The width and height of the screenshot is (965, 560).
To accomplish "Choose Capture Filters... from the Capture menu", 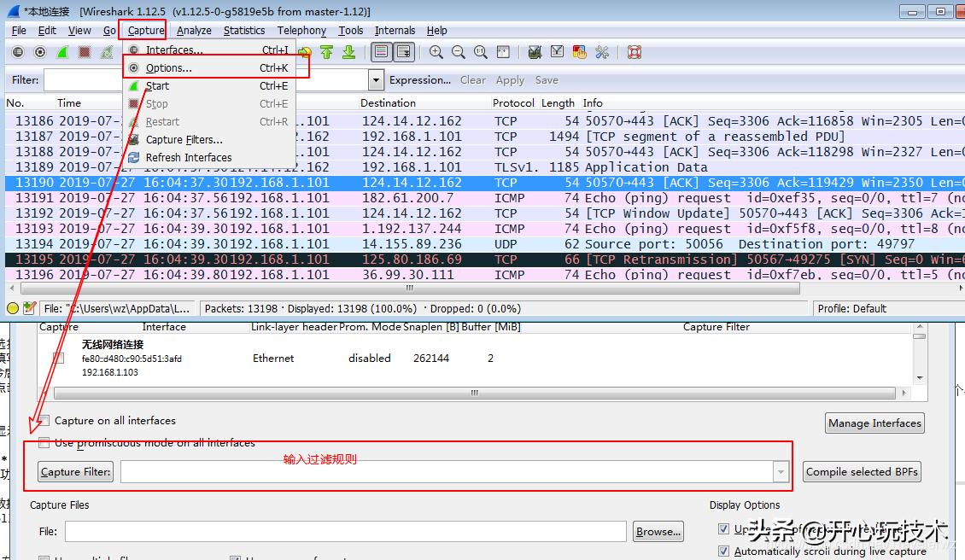I will (x=184, y=140).
